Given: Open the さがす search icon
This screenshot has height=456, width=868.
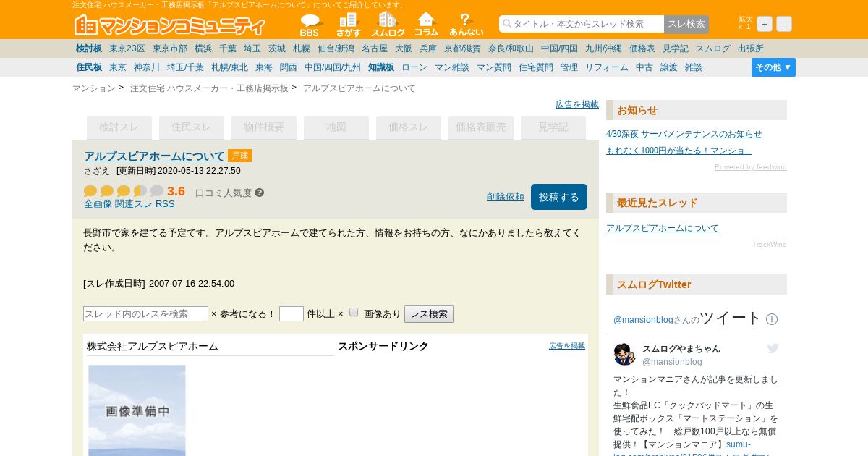Looking at the screenshot, I should click(x=348, y=25).
